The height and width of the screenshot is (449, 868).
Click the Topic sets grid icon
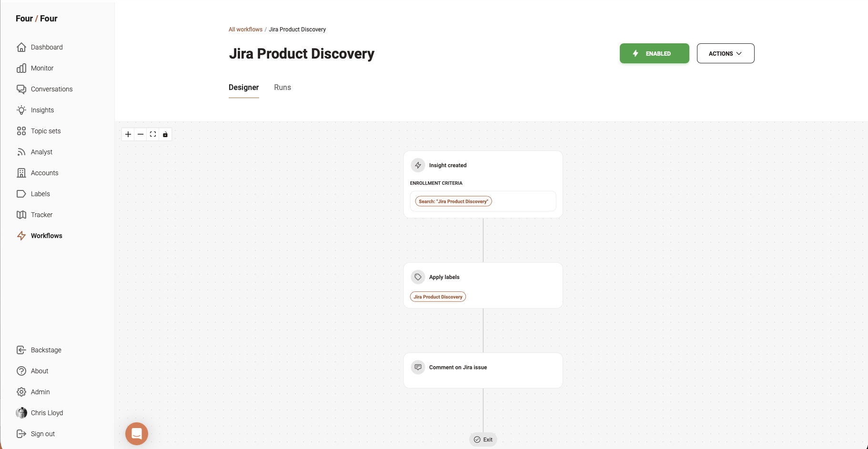click(21, 131)
